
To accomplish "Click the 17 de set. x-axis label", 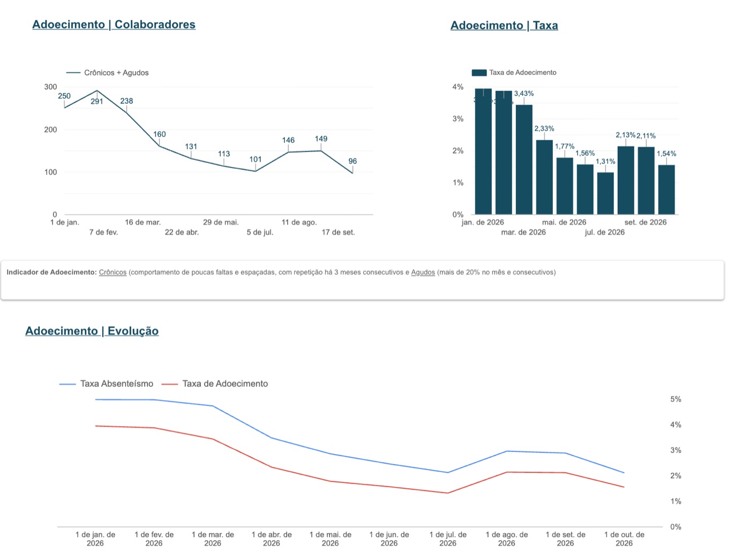I will pyautogui.click(x=338, y=232).
